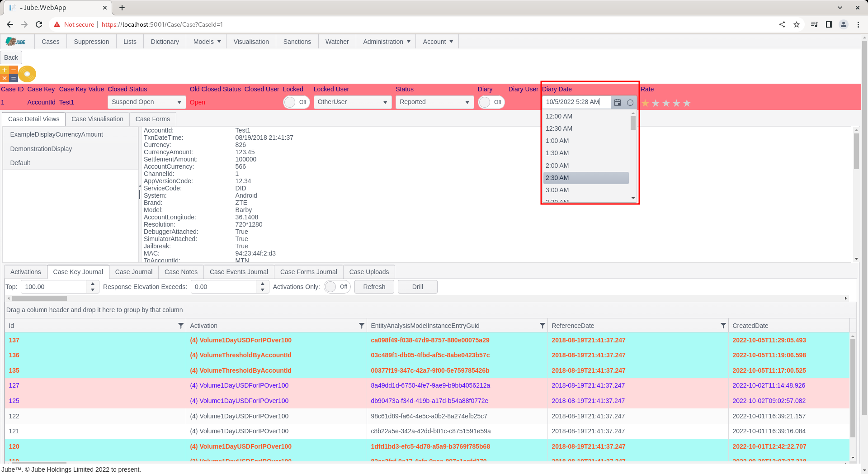The image size is (868, 474).
Task: Reload the page in browser
Action: coord(39,24)
